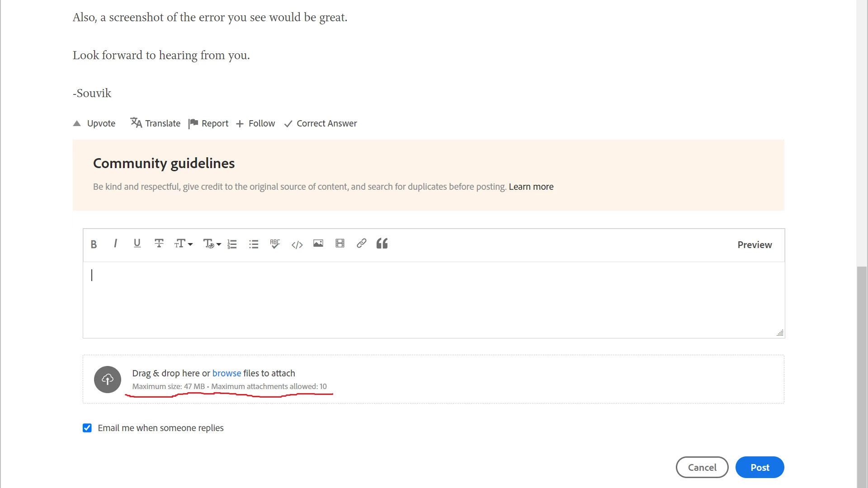868x488 pixels.
Task: Insert a numbered list
Action: (232, 244)
